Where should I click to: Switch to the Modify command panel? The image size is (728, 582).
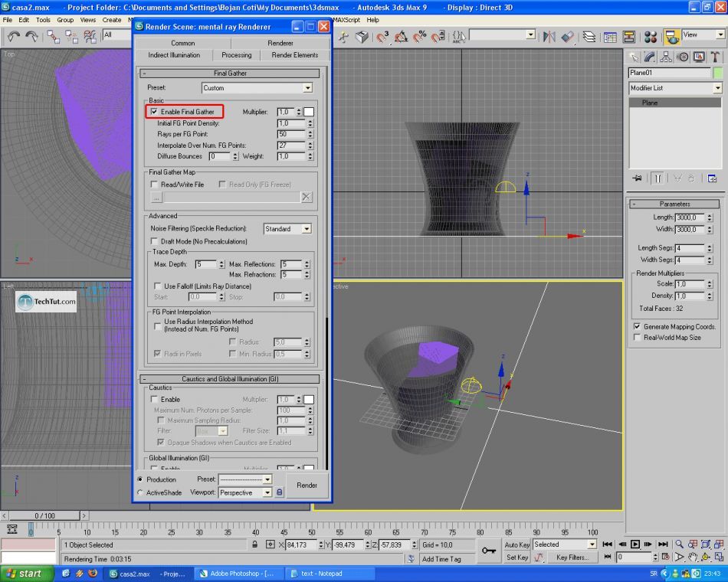coord(650,57)
